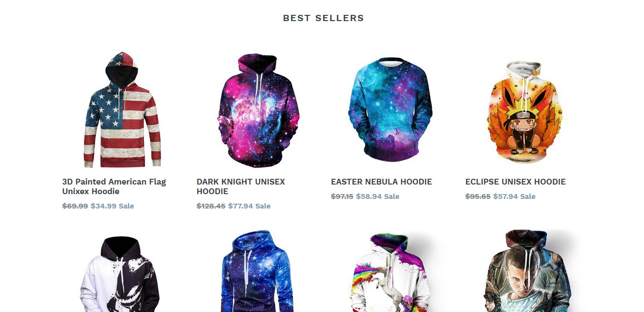The width and height of the screenshot is (644, 312).
Task: Select the black and white face hoodie
Action: pyautogui.click(x=119, y=274)
